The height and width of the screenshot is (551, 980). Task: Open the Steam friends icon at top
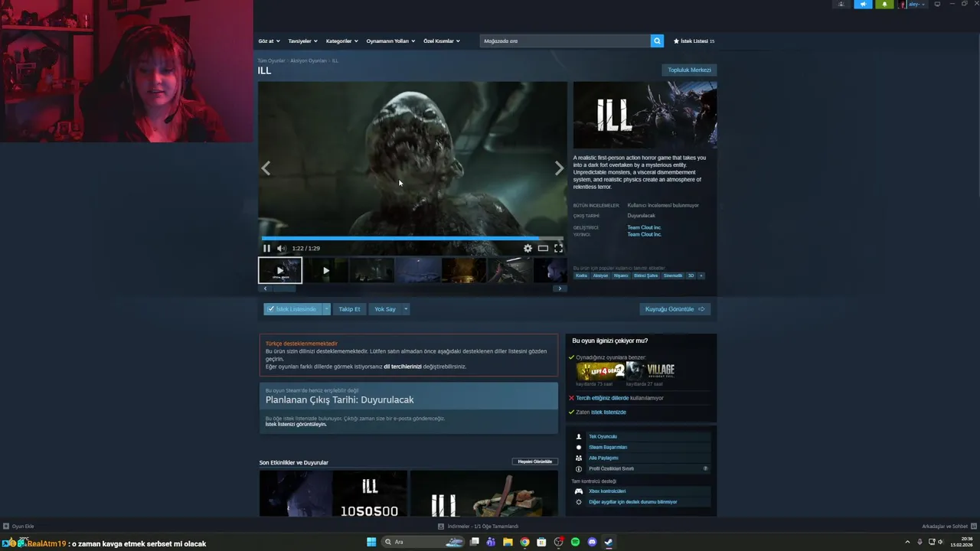[841, 4]
